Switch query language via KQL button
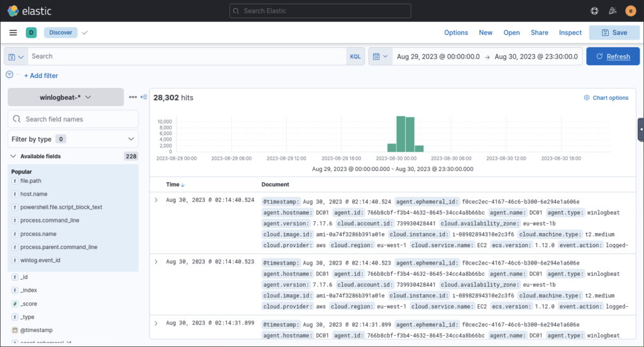This screenshot has width=644, height=347. [355, 57]
